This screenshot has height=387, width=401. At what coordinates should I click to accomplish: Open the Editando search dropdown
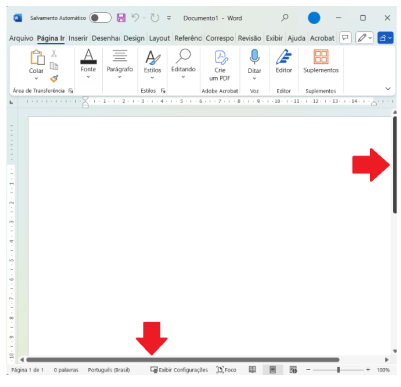(x=183, y=63)
